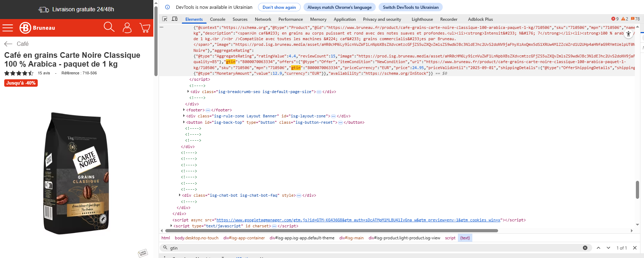Open the Privacy and security tab

pos(382,19)
